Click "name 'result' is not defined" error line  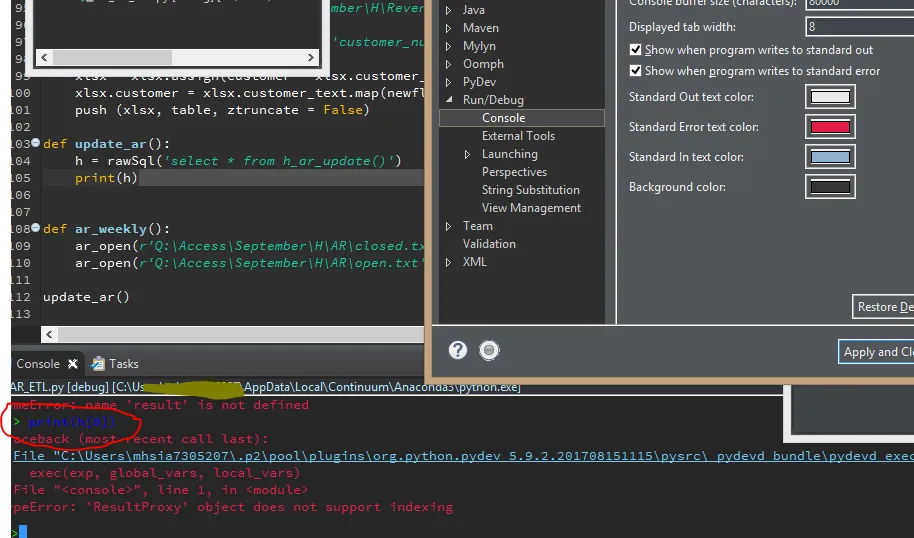pos(197,405)
